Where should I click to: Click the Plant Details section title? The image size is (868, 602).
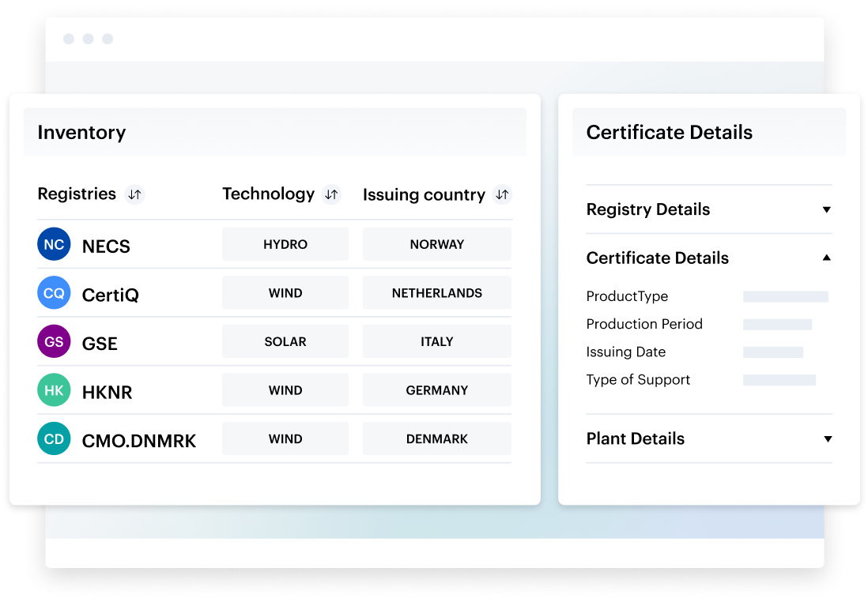636,438
